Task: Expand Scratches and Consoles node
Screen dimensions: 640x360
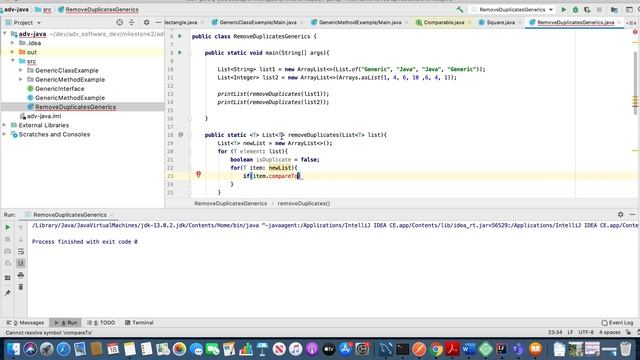Action: (x=5, y=134)
